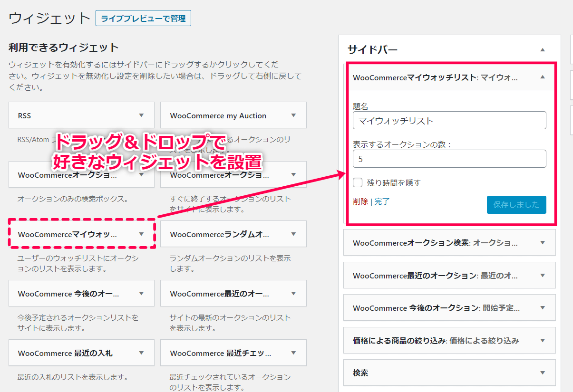
Task: Click the 利用できるウィジェット heading
Action: pyautogui.click(x=64, y=48)
